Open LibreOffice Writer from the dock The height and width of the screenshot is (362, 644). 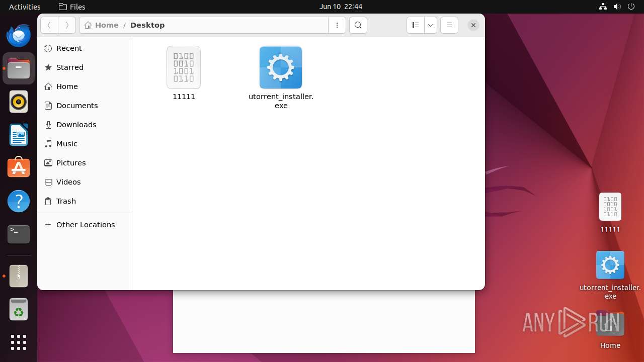19,135
